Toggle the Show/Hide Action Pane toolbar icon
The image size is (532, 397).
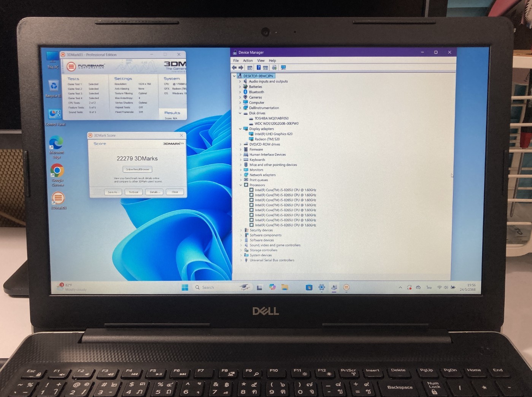265,68
